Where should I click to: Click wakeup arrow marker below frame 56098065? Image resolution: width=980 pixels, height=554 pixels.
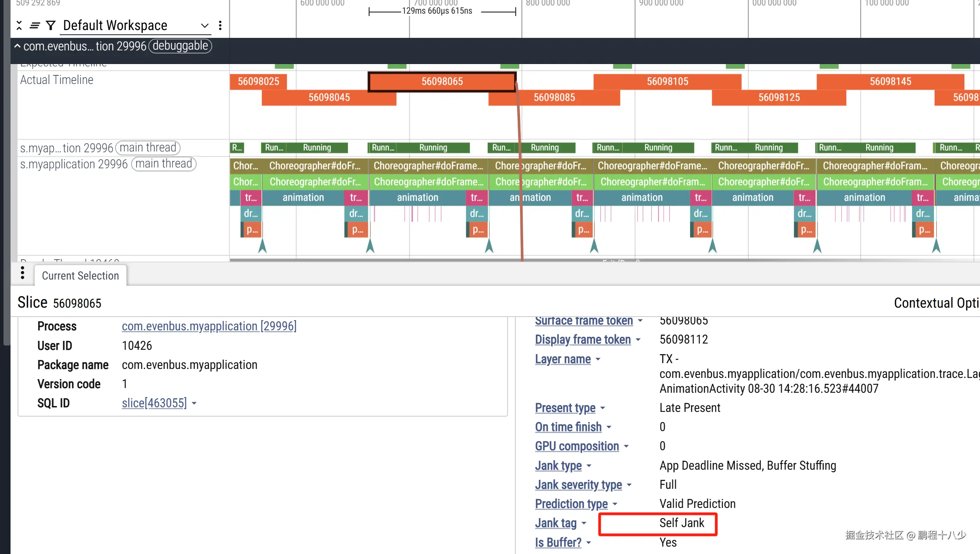coord(370,246)
